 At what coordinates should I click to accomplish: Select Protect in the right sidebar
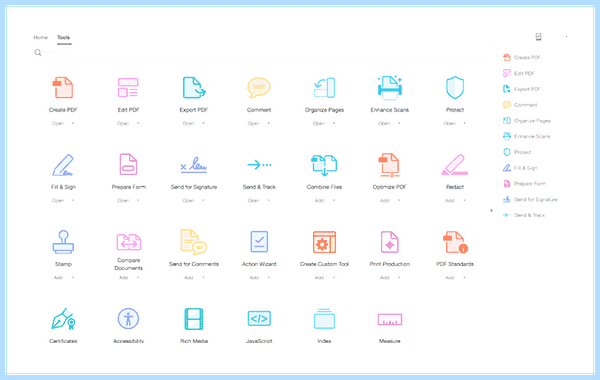(517, 152)
